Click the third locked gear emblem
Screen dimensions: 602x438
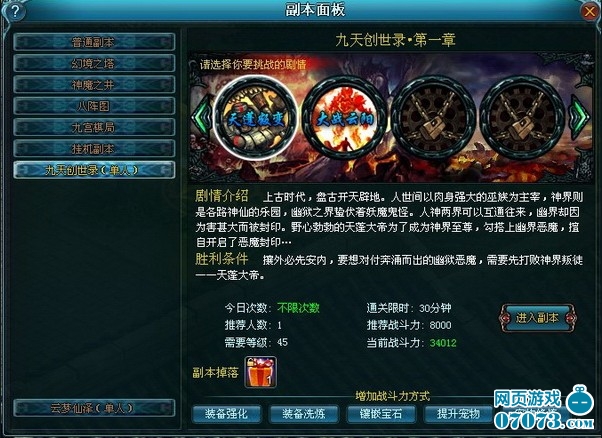[434, 117]
